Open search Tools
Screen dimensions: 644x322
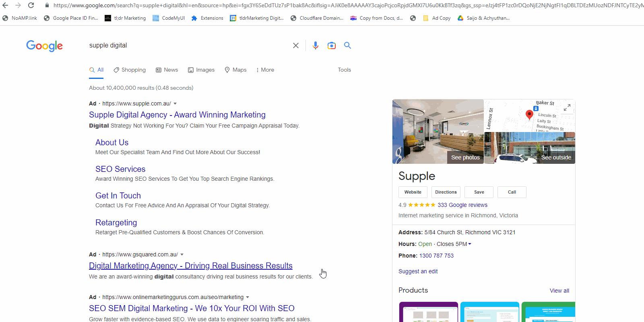tap(344, 70)
